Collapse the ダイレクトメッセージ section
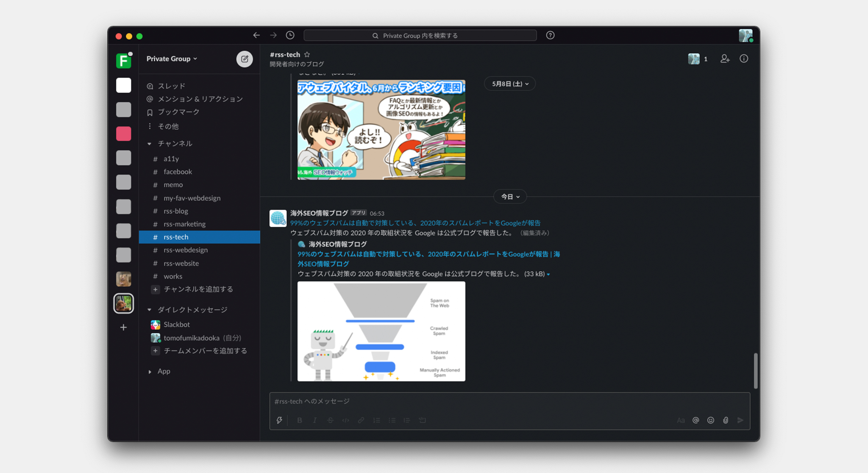Image resolution: width=868 pixels, height=473 pixels. (x=149, y=310)
